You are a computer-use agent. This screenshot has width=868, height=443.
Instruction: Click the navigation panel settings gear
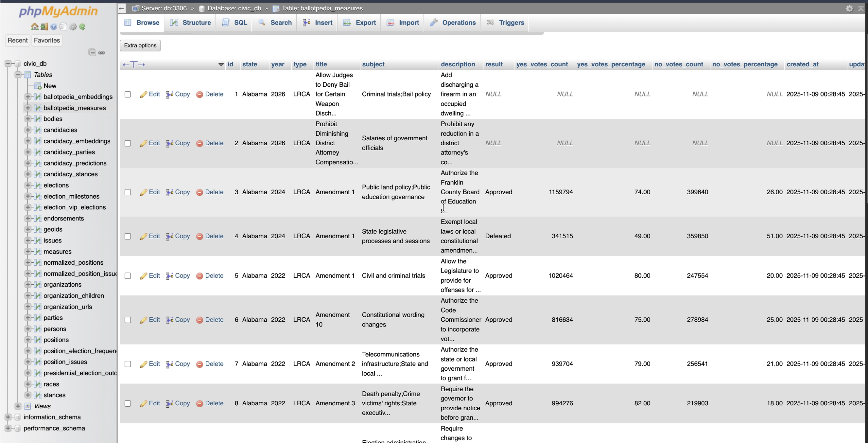pos(73,27)
